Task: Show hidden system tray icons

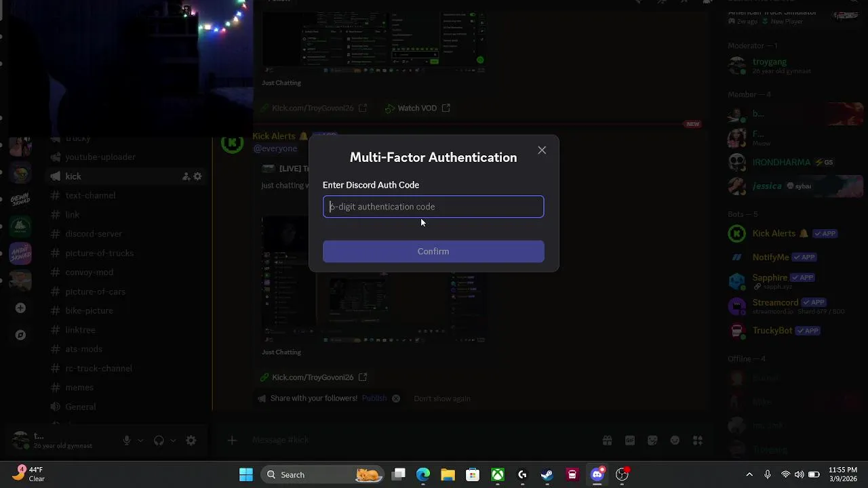Action: pos(749,475)
